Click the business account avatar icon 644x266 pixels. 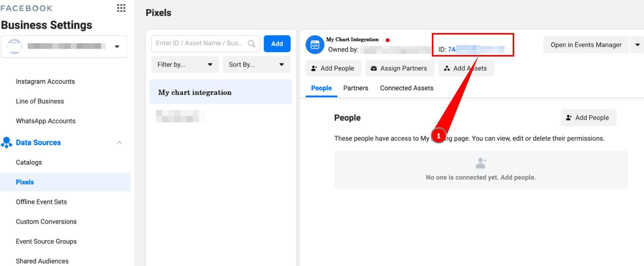point(15,46)
